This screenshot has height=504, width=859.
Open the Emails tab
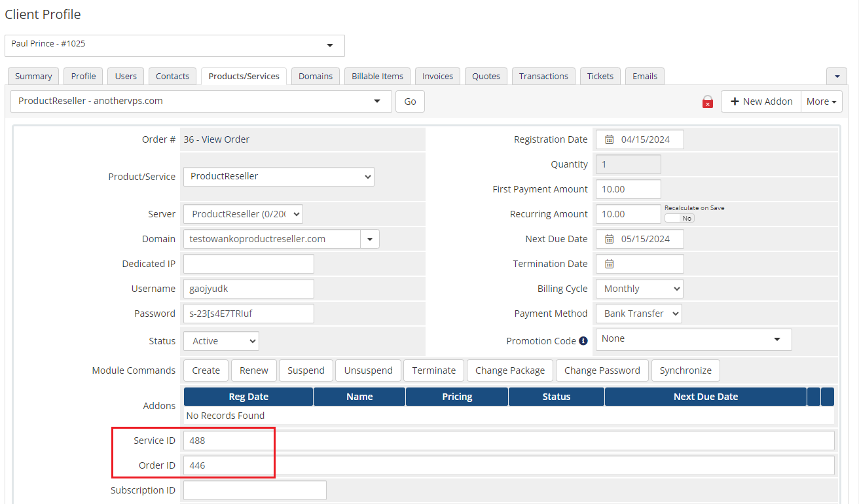pyautogui.click(x=645, y=76)
